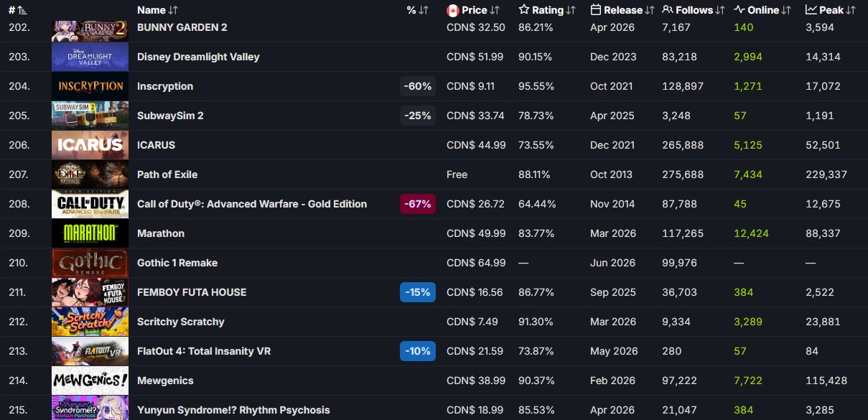Sort by Release date column header
868x420 pixels.
pyautogui.click(x=622, y=10)
